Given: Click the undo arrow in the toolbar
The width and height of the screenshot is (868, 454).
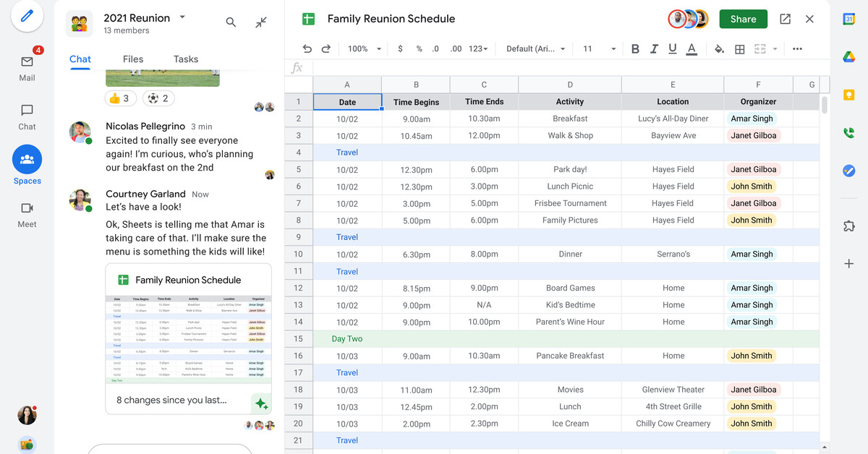Looking at the screenshot, I should pos(307,48).
